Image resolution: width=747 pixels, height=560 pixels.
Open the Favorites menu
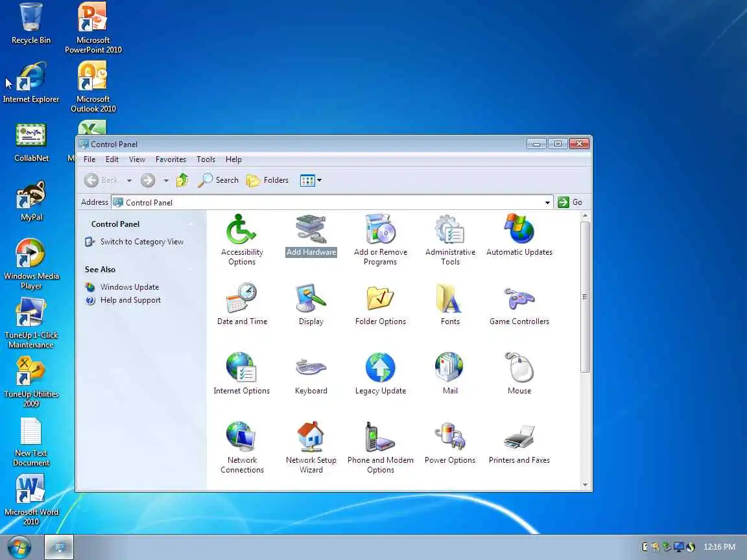[x=171, y=159]
